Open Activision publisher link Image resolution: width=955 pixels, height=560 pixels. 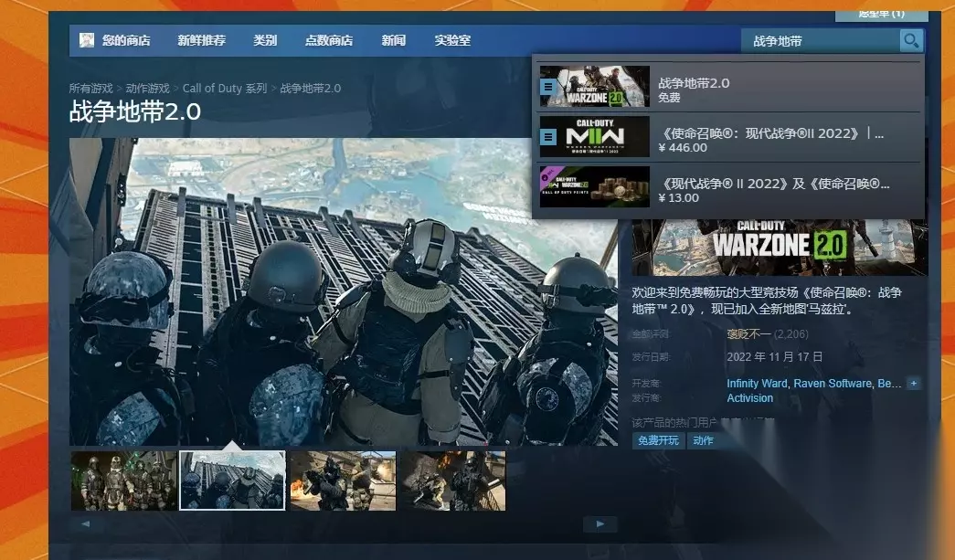749,398
